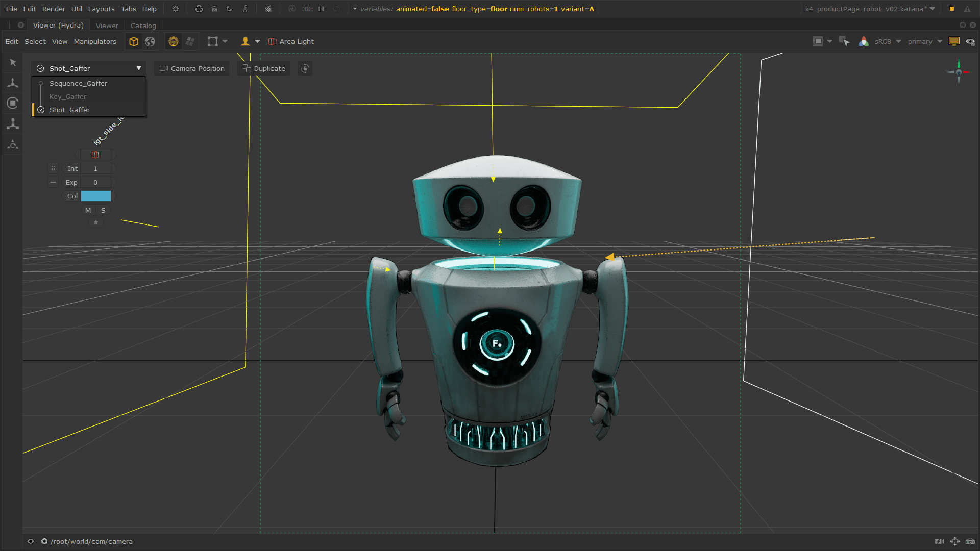
Task: Choose Sequence_Gaffer from the list
Action: [x=78, y=83]
